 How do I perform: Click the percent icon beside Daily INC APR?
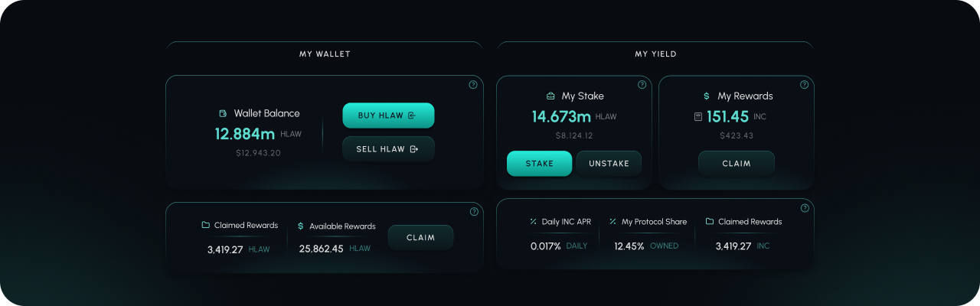click(533, 222)
